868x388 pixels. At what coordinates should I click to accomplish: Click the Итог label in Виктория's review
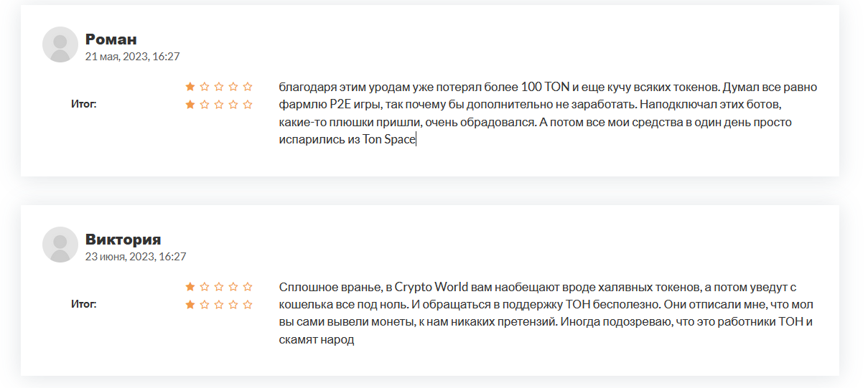[x=83, y=304]
